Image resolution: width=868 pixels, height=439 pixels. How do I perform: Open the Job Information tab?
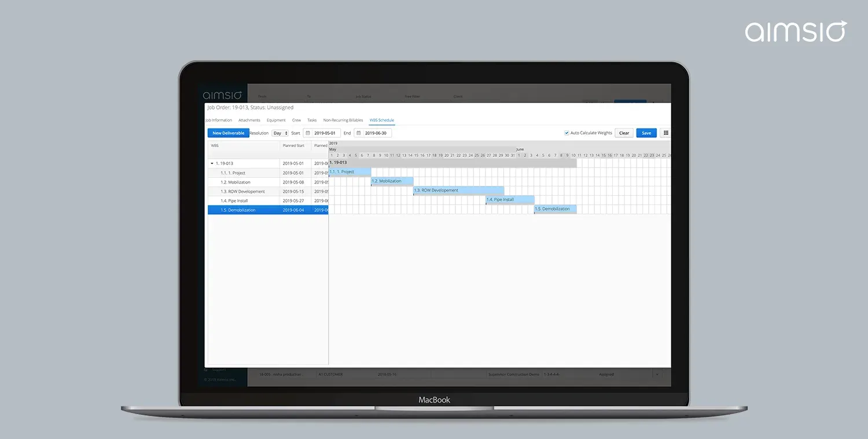pyautogui.click(x=219, y=120)
